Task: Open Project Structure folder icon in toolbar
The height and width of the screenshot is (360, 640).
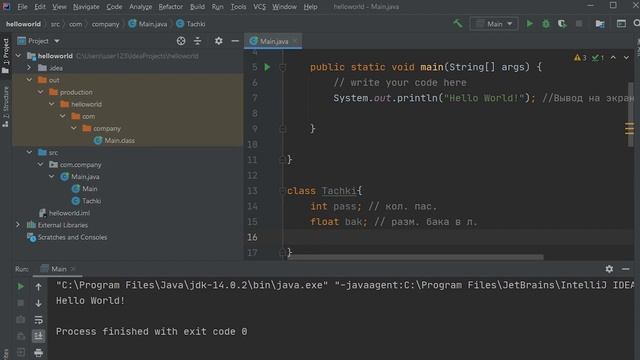Action: coord(600,24)
